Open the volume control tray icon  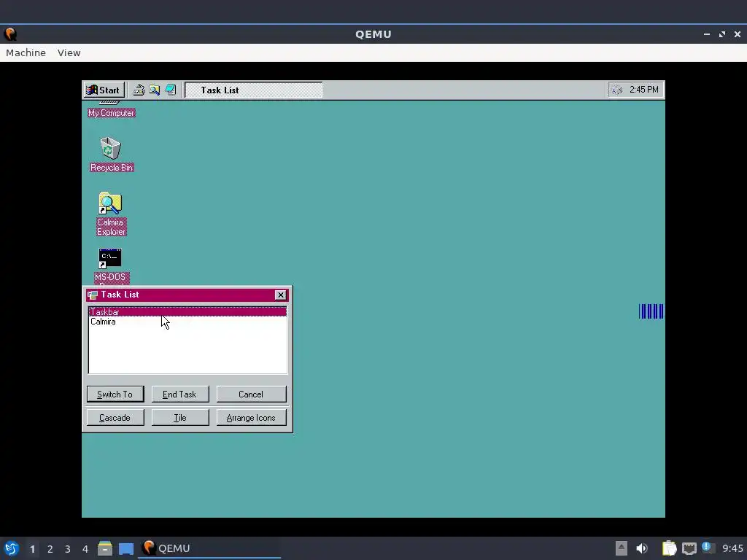(642, 548)
